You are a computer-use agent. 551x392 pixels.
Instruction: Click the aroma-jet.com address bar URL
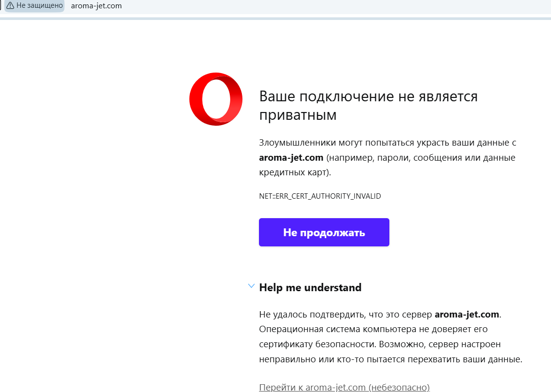96,6
